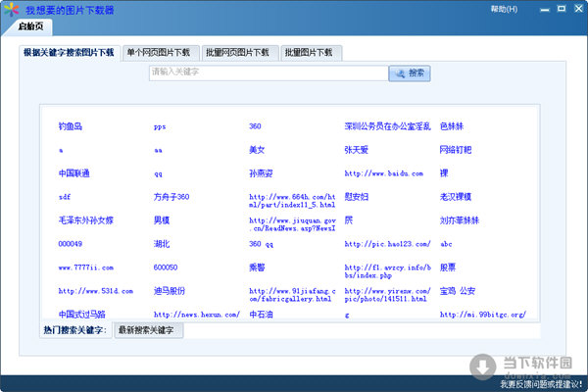Open the www.jiuquan.gov.cn ReadNews link

click(x=292, y=224)
